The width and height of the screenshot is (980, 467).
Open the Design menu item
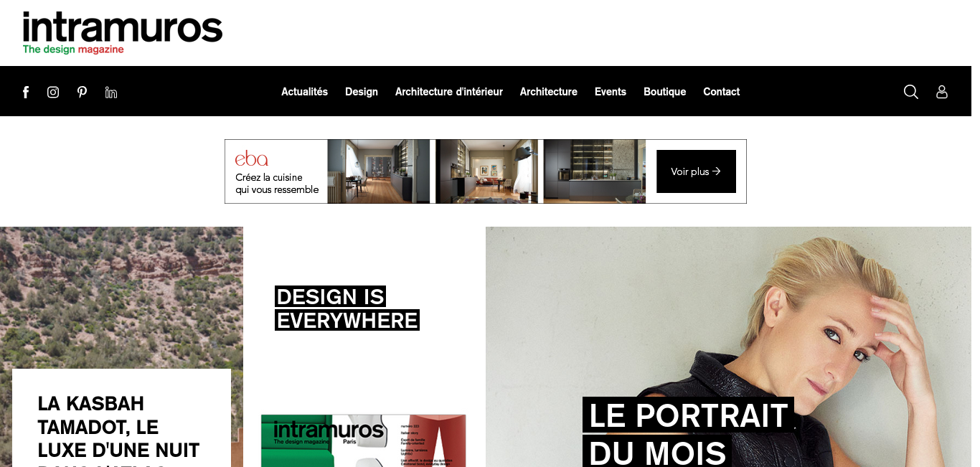pos(362,92)
